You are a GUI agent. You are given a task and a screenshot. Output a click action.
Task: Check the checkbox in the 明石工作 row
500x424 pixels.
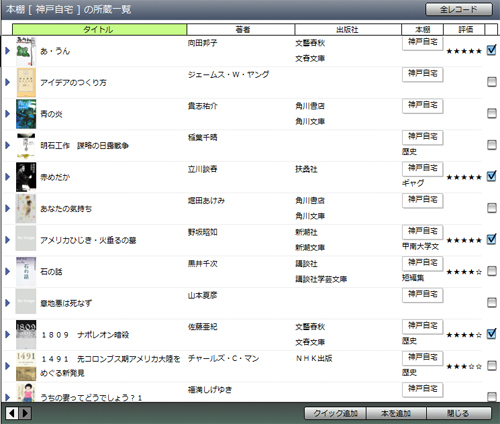coord(492,145)
